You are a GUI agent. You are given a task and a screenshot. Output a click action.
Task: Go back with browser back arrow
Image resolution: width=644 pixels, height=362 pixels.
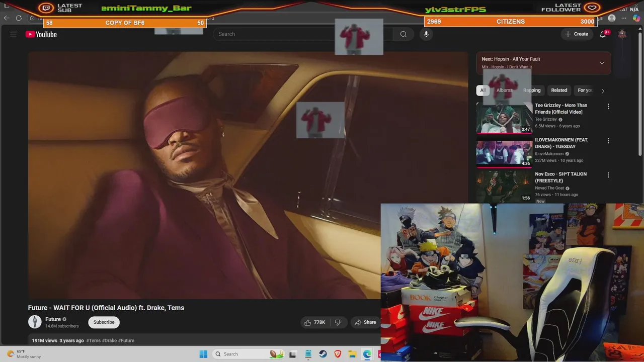pyautogui.click(x=7, y=18)
